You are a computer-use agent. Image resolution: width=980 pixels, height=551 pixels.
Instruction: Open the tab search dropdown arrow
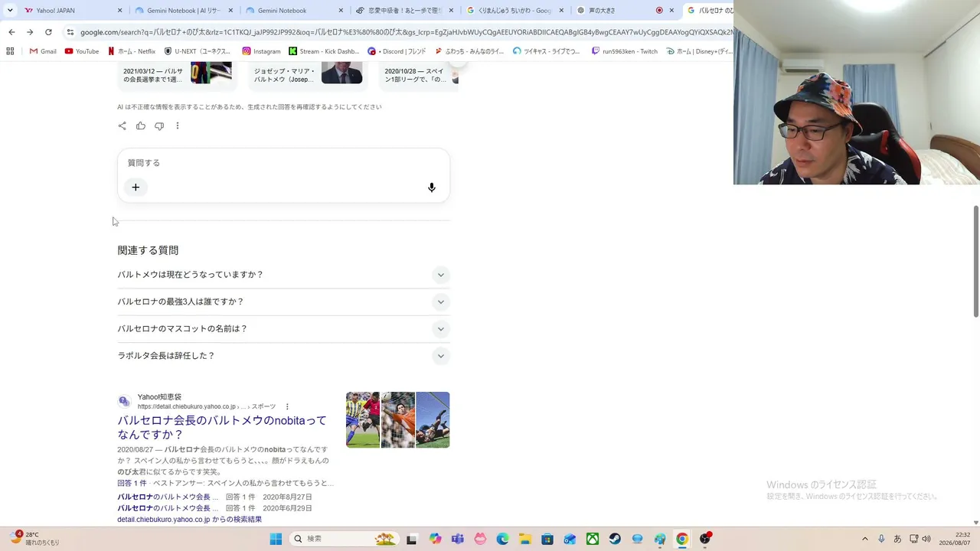pyautogui.click(x=10, y=11)
